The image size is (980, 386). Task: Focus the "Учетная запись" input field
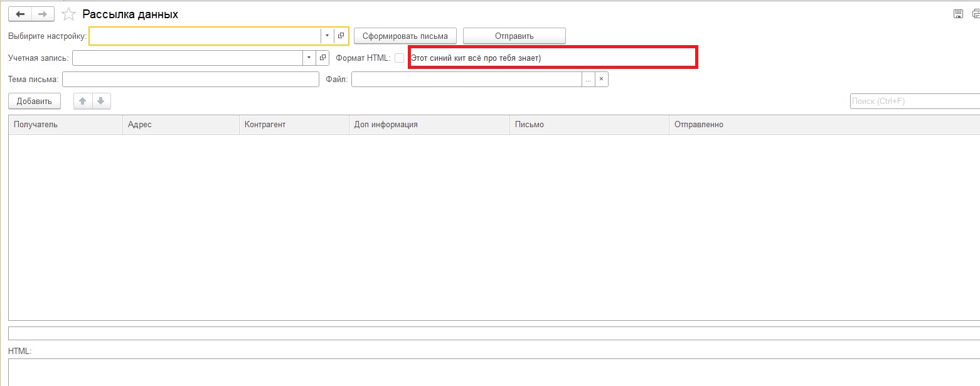pyautogui.click(x=188, y=58)
